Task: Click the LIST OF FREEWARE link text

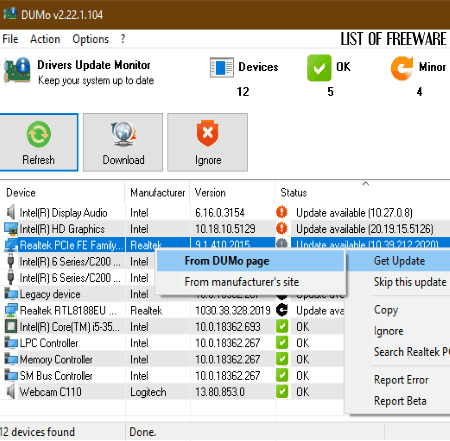Action: pos(393,39)
